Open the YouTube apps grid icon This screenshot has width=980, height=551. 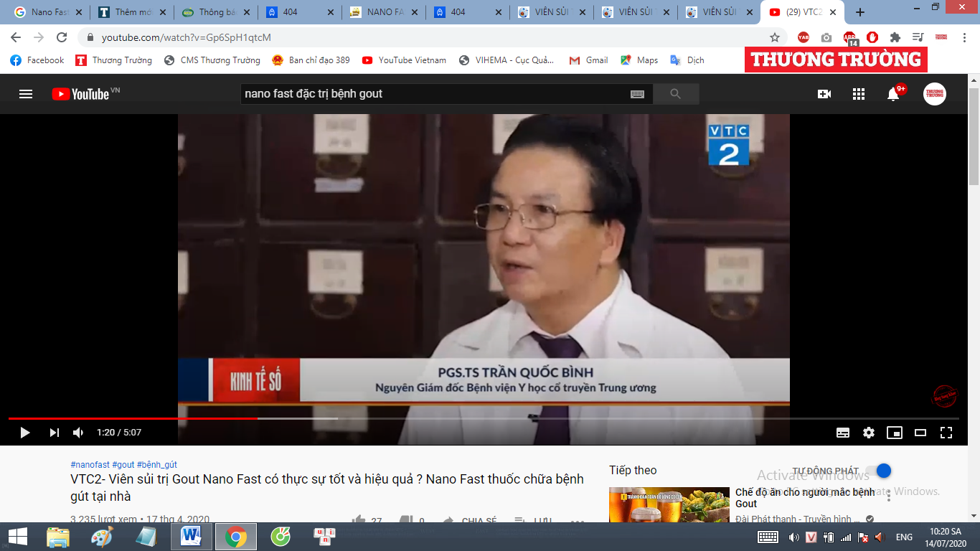click(x=859, y=94)
